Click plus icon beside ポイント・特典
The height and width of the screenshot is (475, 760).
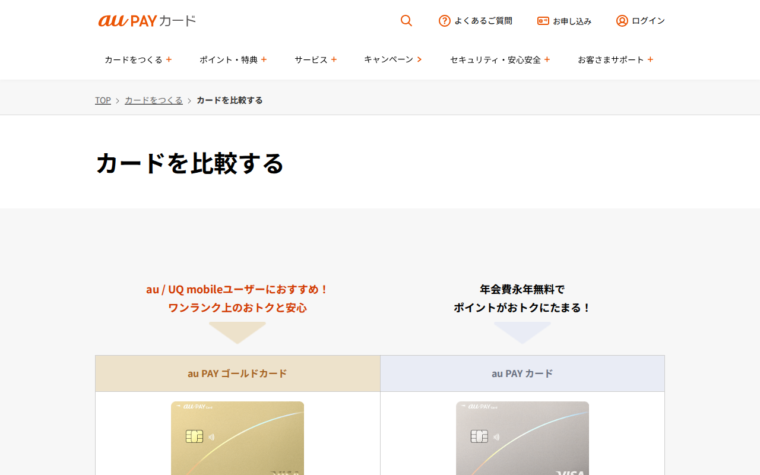pyautogui.click(x=264, y=60)
